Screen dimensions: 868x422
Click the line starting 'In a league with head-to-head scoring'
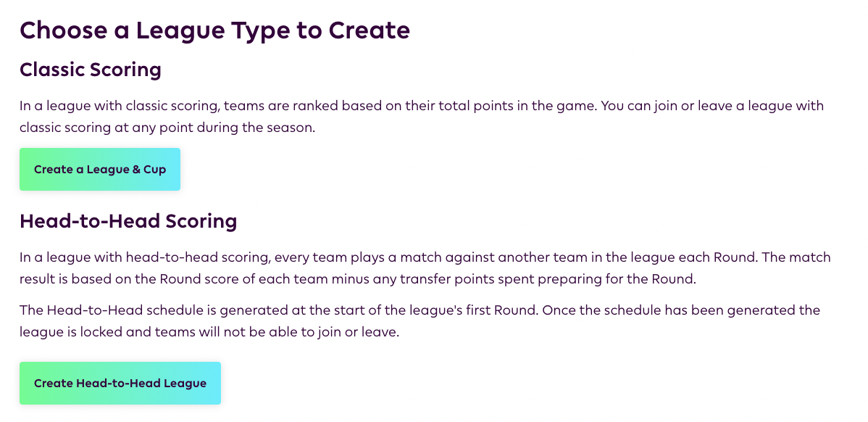point(425,257)
